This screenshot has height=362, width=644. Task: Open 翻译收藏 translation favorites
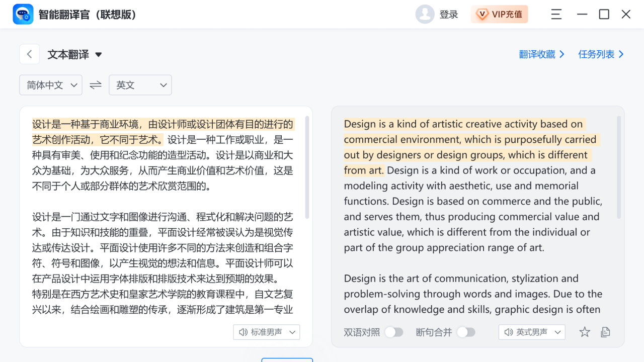[x=542, y=54]
